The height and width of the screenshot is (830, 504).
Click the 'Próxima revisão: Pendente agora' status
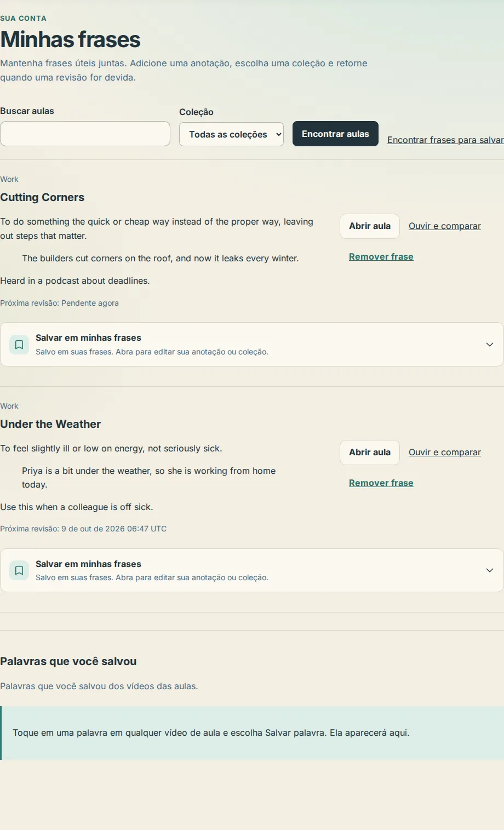[59, 303]
